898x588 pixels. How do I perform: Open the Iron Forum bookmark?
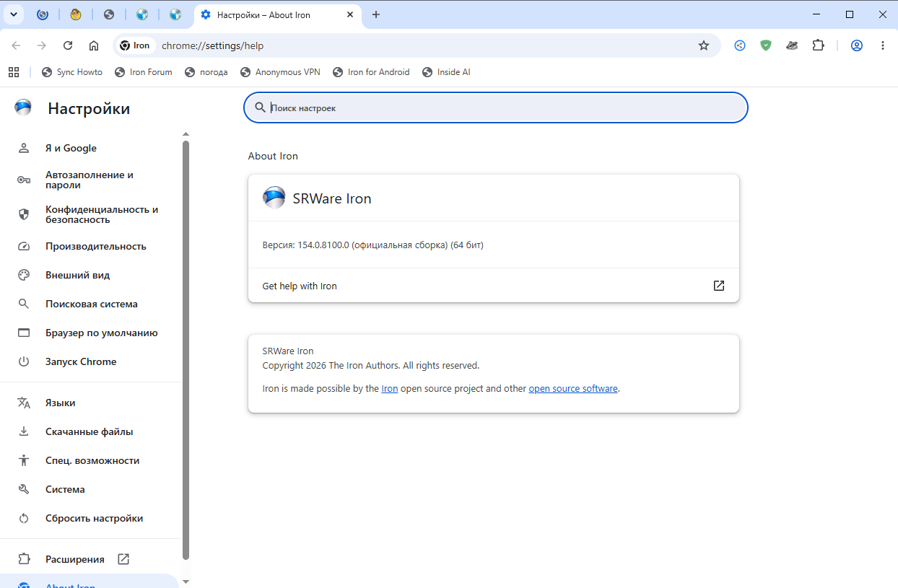pos(144,72)
